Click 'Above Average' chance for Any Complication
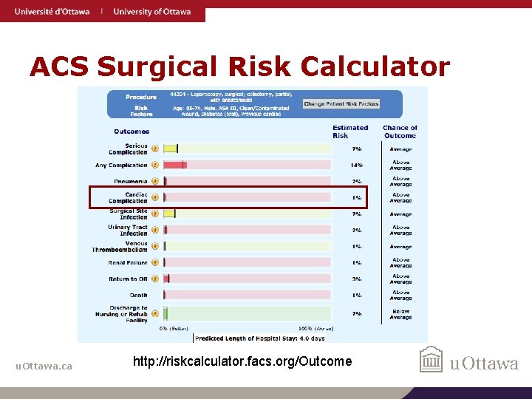The image size is (532, 399). click(x=400, y=166)
